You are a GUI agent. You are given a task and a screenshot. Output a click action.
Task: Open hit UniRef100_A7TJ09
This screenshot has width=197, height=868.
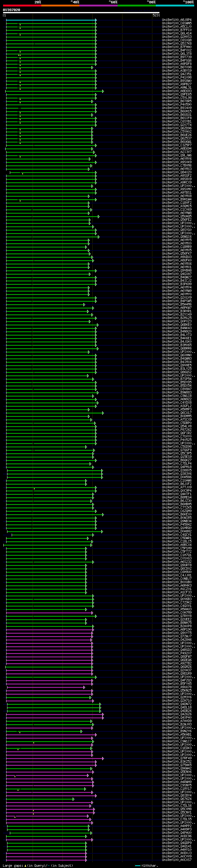[177, 487]
